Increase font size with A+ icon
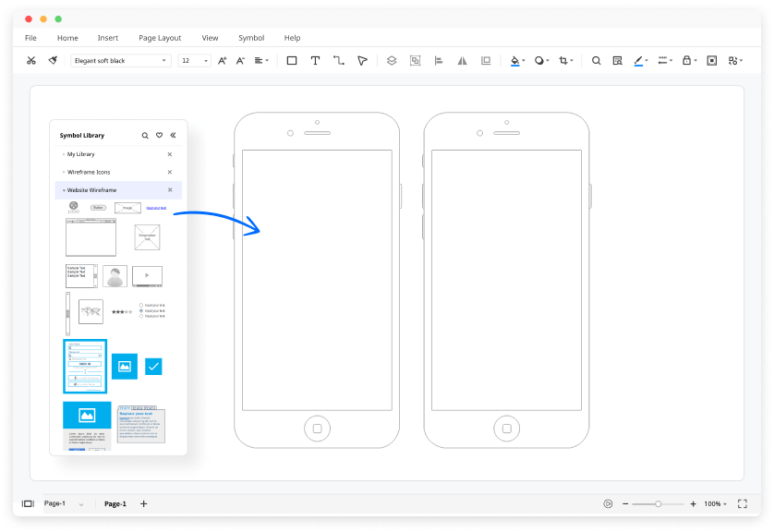774x532 pixels. pos(222,60)
